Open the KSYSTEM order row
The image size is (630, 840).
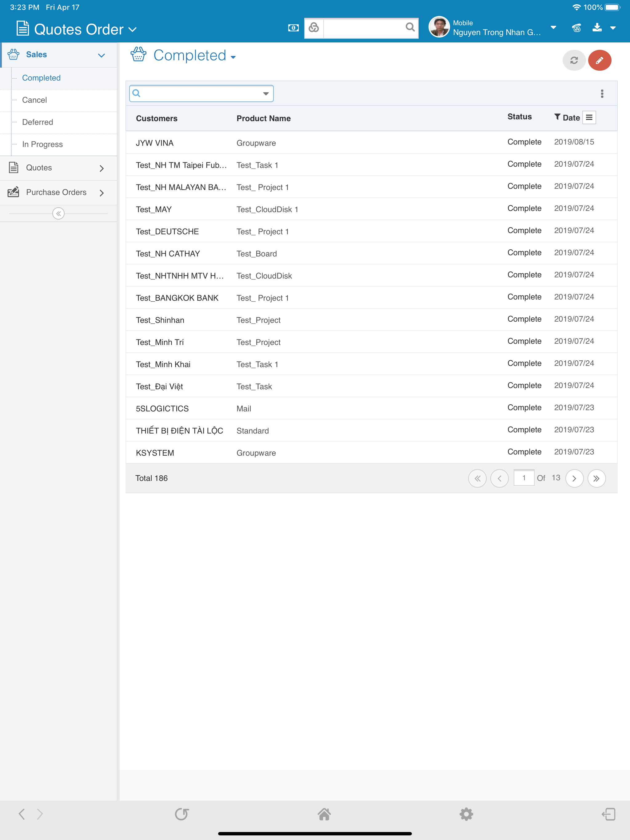click(x=371, y=453)
